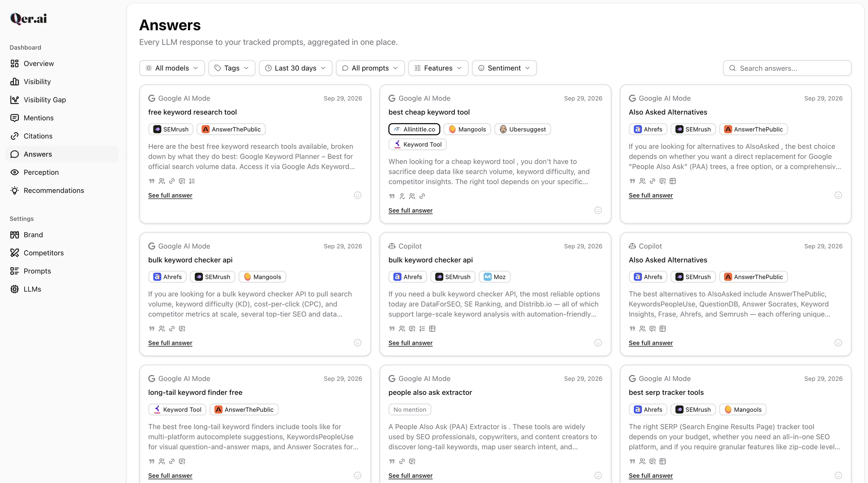Open the Last 30 days date range dropdown
The image size is (868, 483).
point(295,68)
